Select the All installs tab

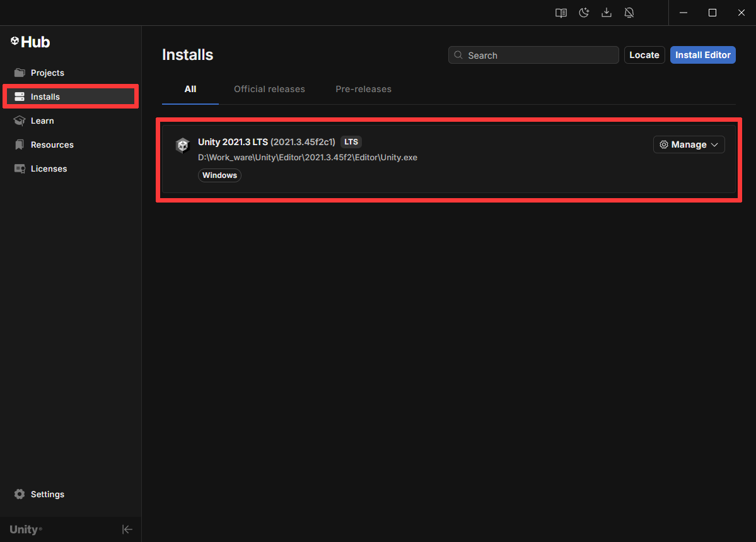[x=190, y=89]
